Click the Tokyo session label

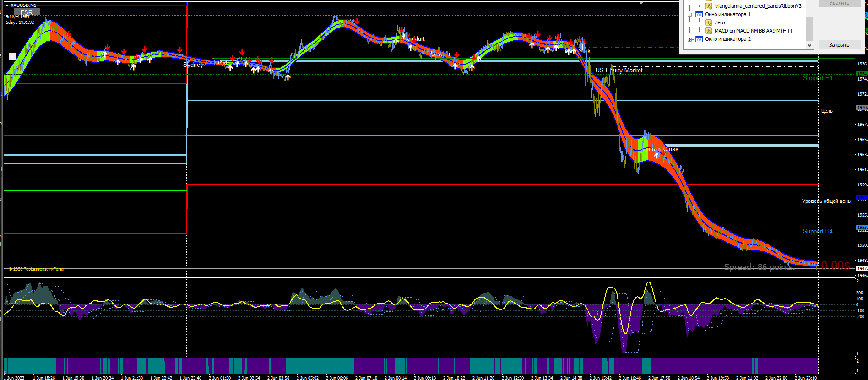[221, 62]
